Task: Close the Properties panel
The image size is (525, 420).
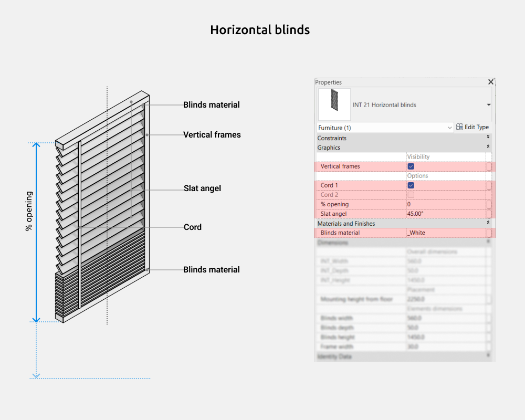Action: click(x=490, y=82)
